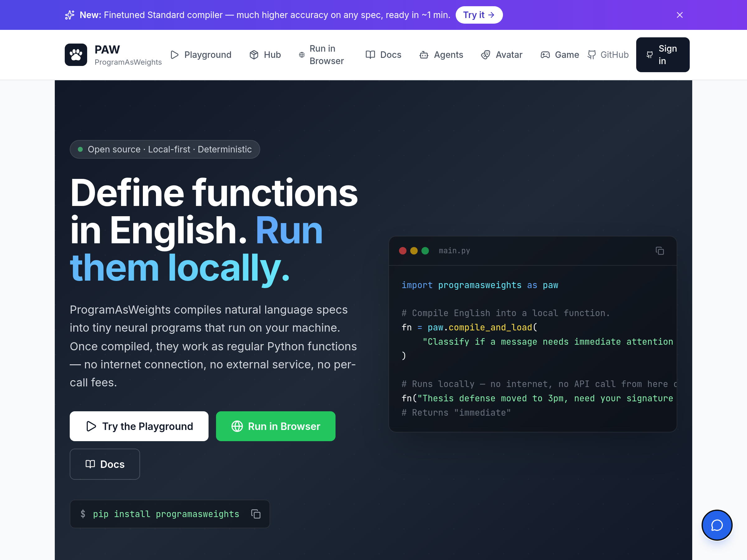This screenshot has height=560, width=747.
Task: Click Try it in the announcement banner
Action: click(x=479, y=15)
